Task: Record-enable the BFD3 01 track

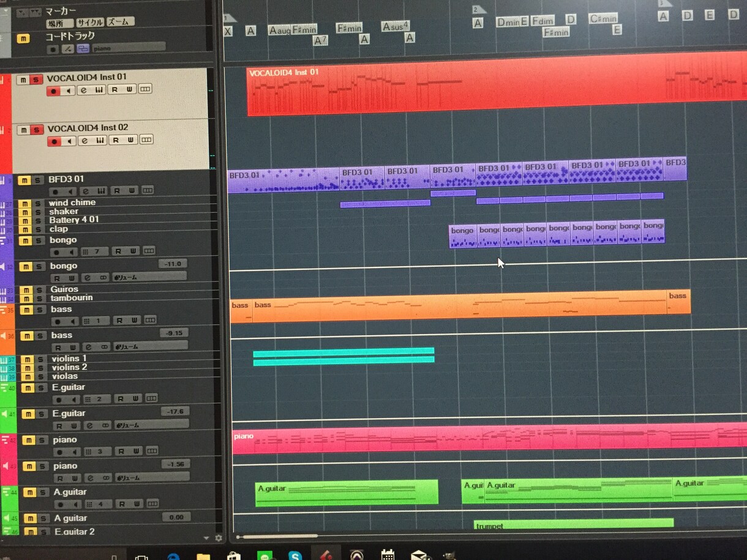Action: (x=56, y=192)
